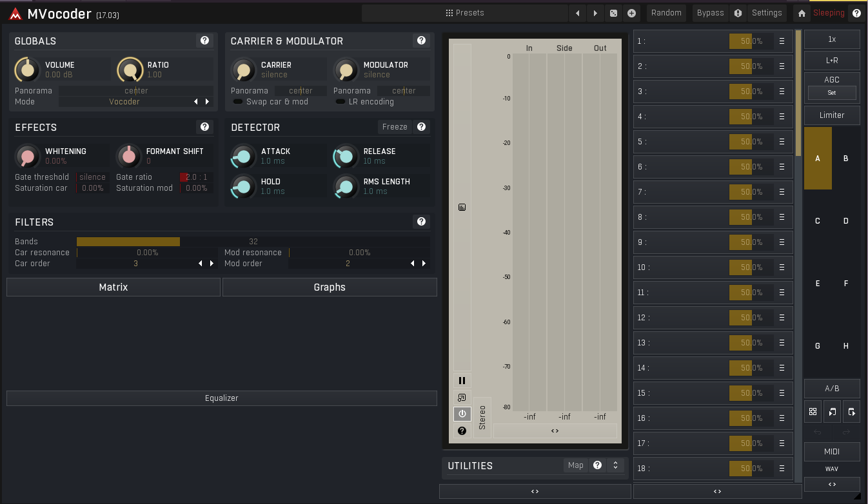Select previous Mode with left arrow
Screen dimensions: 868x504
pyautogui.click(x=196, y=102)
